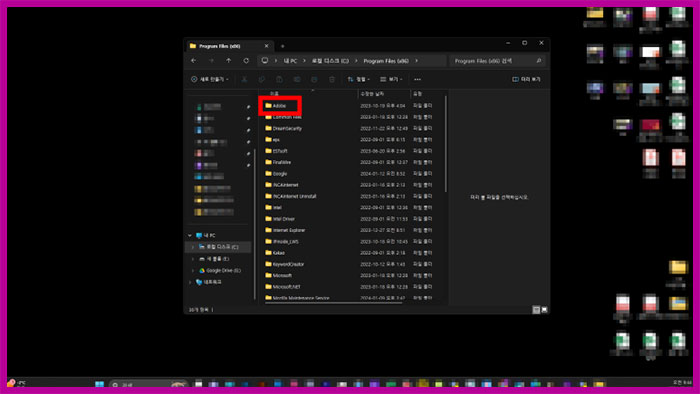The image size is (700, 394).
Task: Collapse the 내 PC tree node
Action: (190, 235)
